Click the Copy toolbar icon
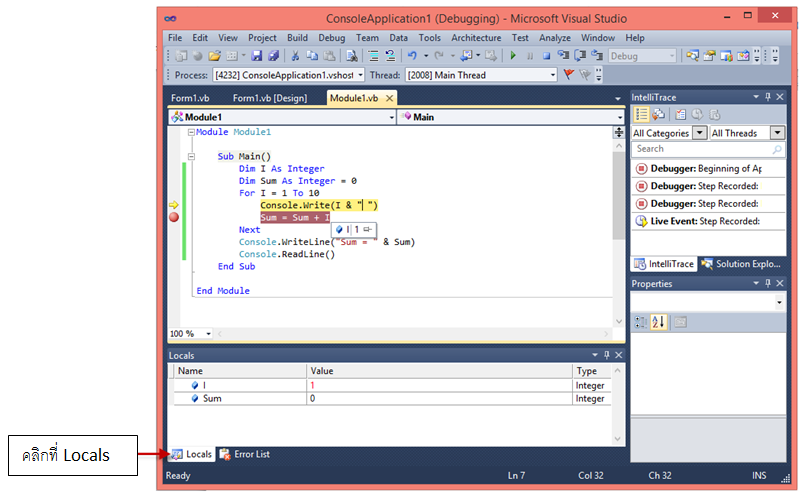This screenshot has height=497, width=804. (312, 55)
